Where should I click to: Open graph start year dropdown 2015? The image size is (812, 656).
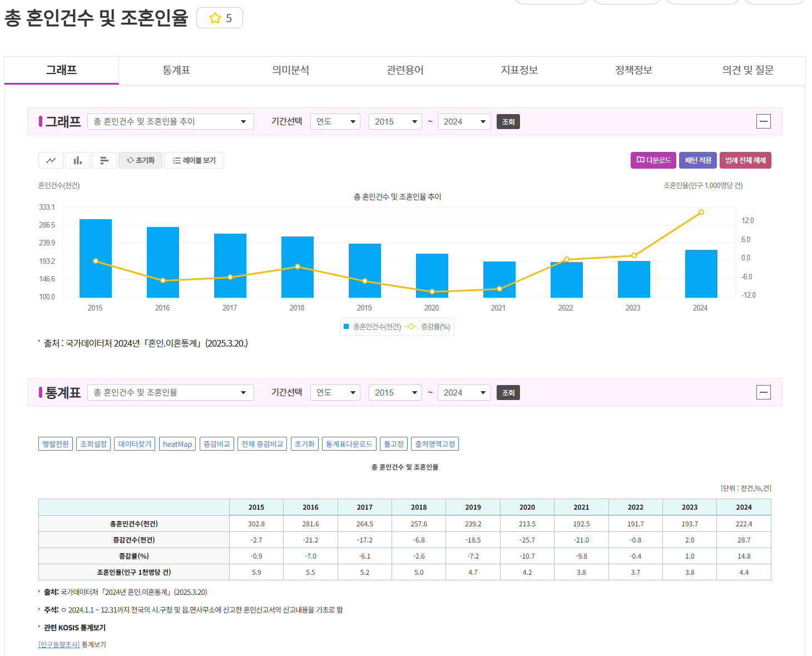(395, 121)
